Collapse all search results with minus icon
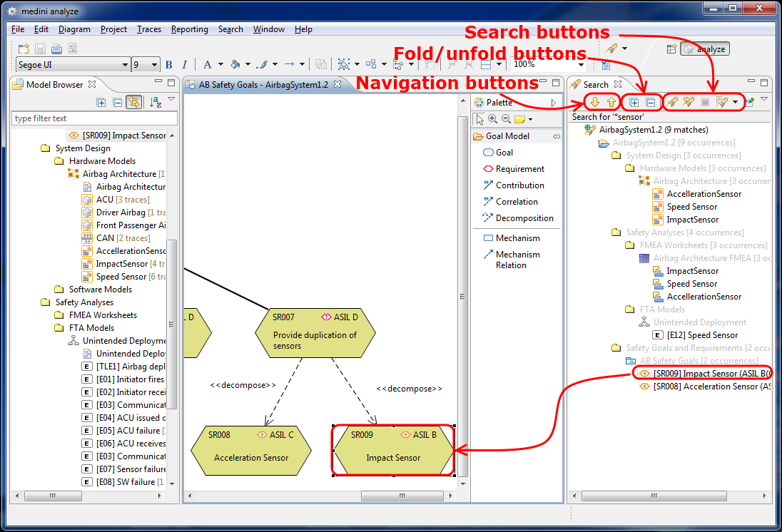 point(650,103)
